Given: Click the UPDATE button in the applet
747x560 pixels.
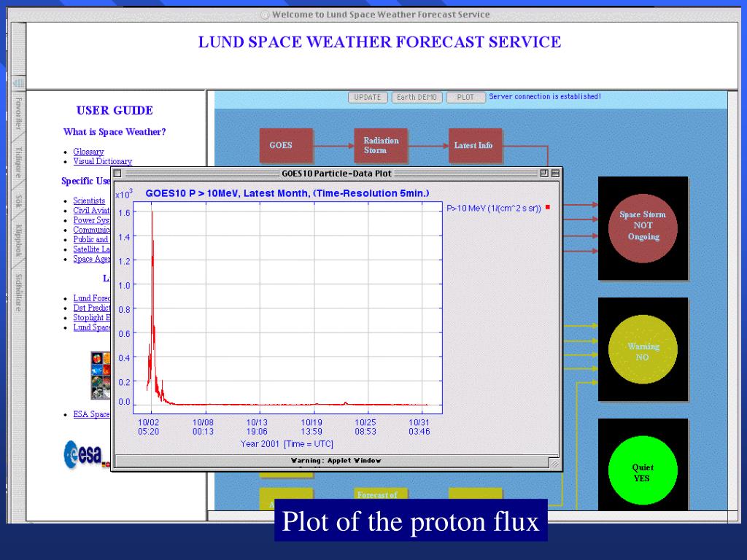Looking at the screenshot, I should 368,97.
